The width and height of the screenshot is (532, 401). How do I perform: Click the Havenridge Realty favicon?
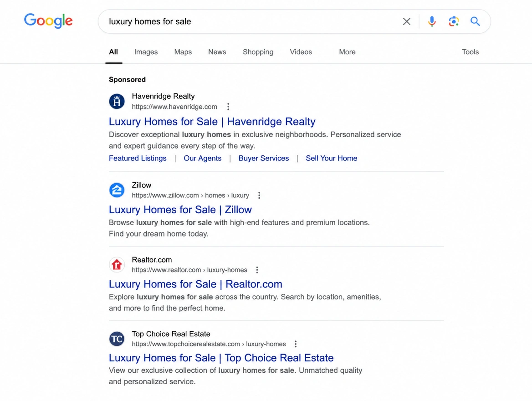tap(117, 101)
